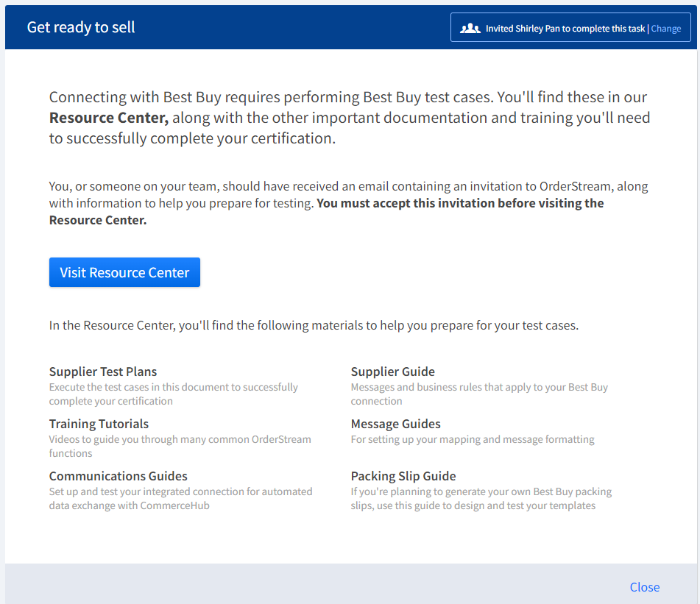This screenshot has height=604, width=700.
Task: Click the description under Packing Slip Guide
Action: click(481, 498)
